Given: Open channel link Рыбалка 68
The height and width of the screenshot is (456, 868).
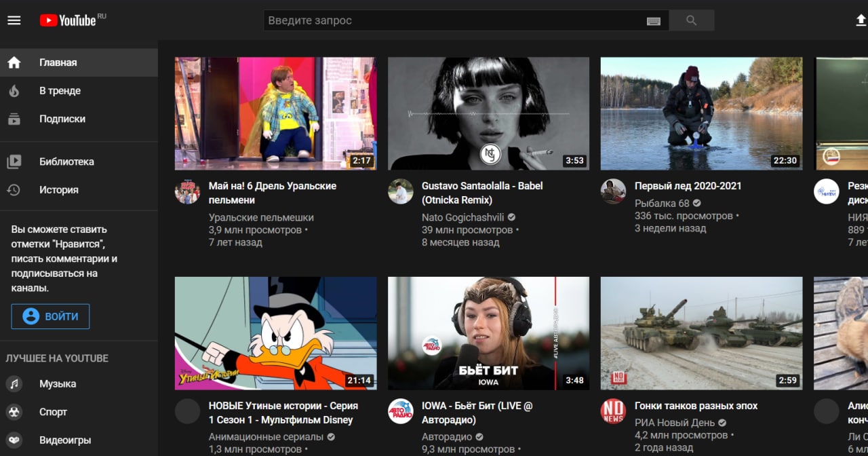Looking at the screenshot, I should click(x=662, y=204).
